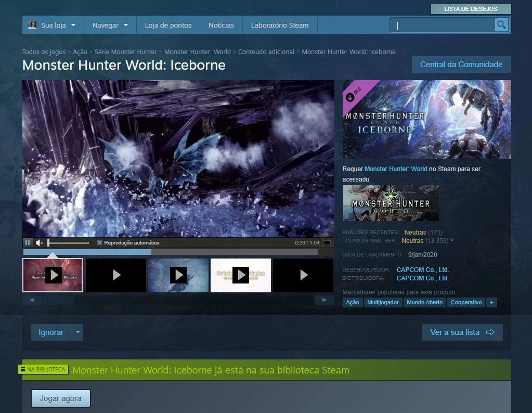The width and height of the screenshot is (532, 413).
Task: Select the Multijogador tag
Action: point(383,302)
